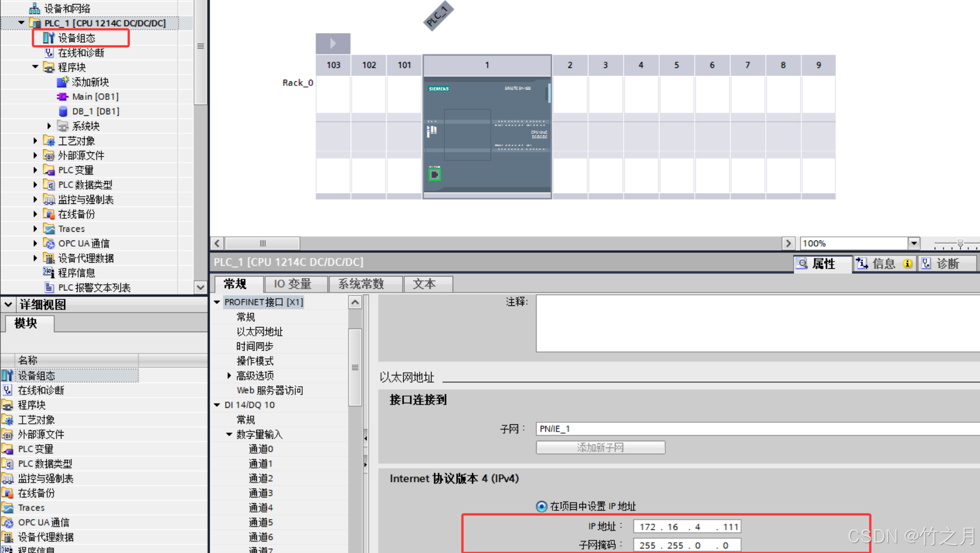Open the Main [OB1] block icon

[63, 96]
